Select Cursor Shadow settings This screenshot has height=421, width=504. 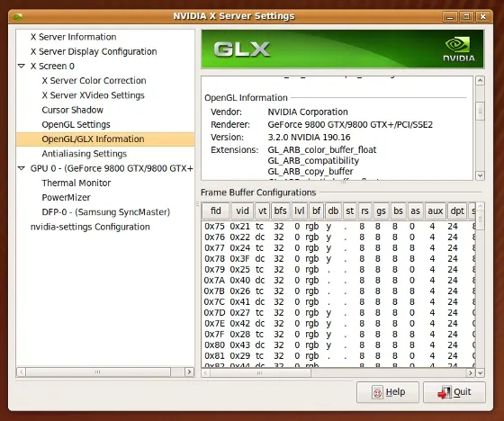click(x=72, y=110)
